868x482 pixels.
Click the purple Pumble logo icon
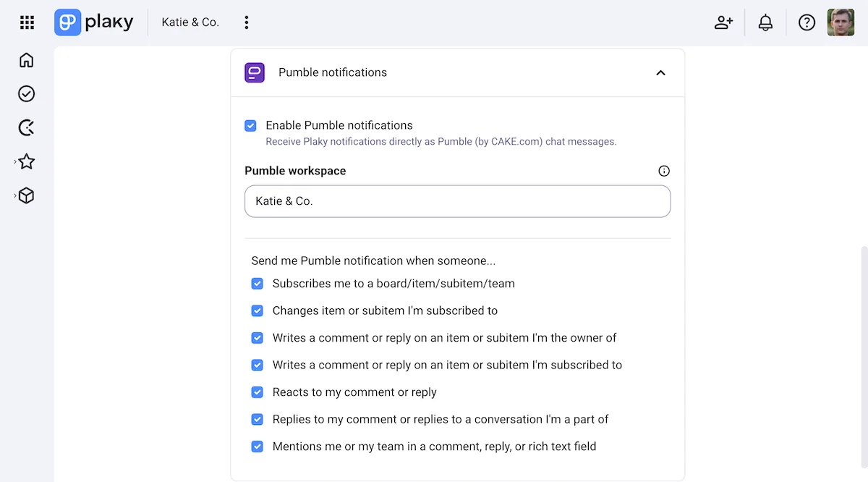pyautogui.click(x=255, y=72)
